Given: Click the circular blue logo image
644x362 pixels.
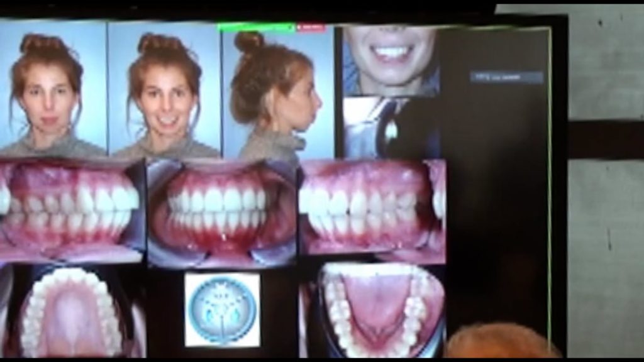Looking at the screenshot, I should point(222,309).
